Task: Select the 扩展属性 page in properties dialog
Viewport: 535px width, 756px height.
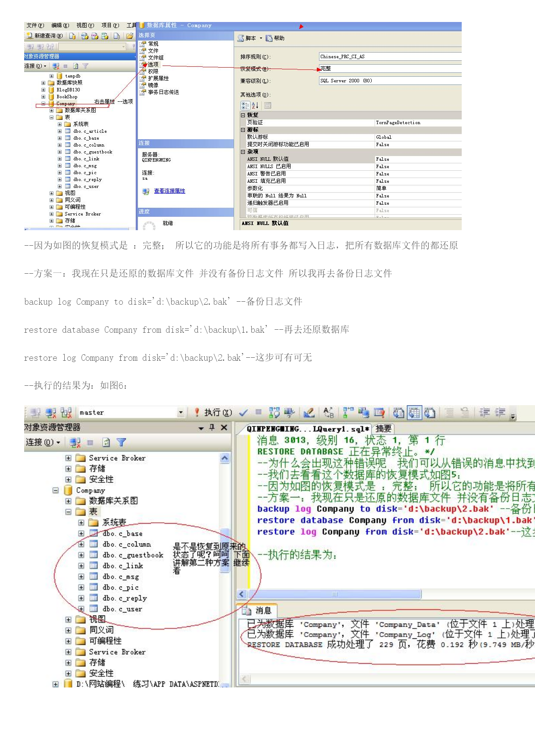Action: coord(154,78)
